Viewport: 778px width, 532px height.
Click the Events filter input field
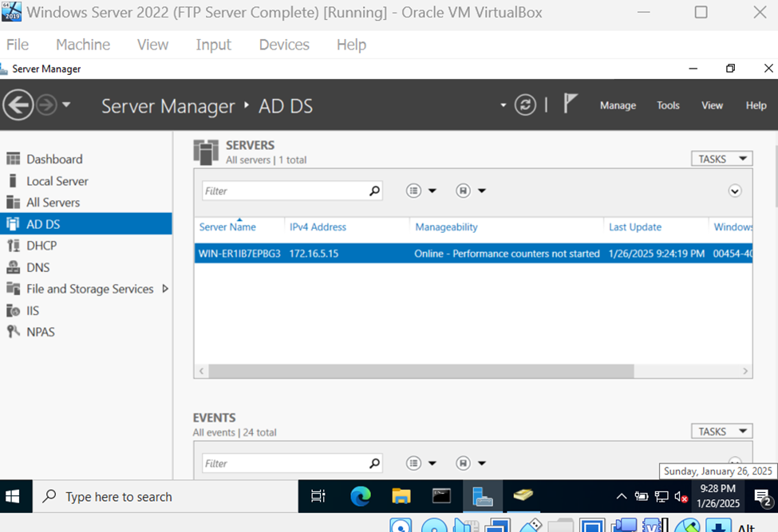(x=284, y=463)
